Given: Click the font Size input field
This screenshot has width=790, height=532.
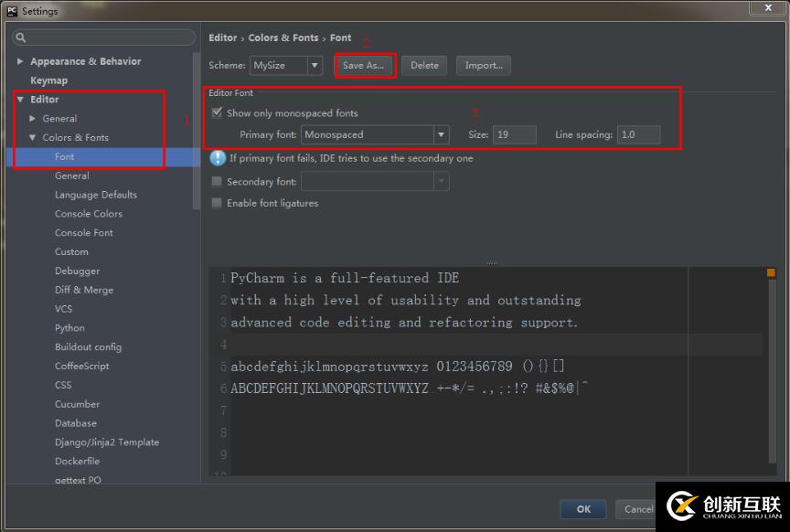Looking at the screenshot, I should (515, 134).
